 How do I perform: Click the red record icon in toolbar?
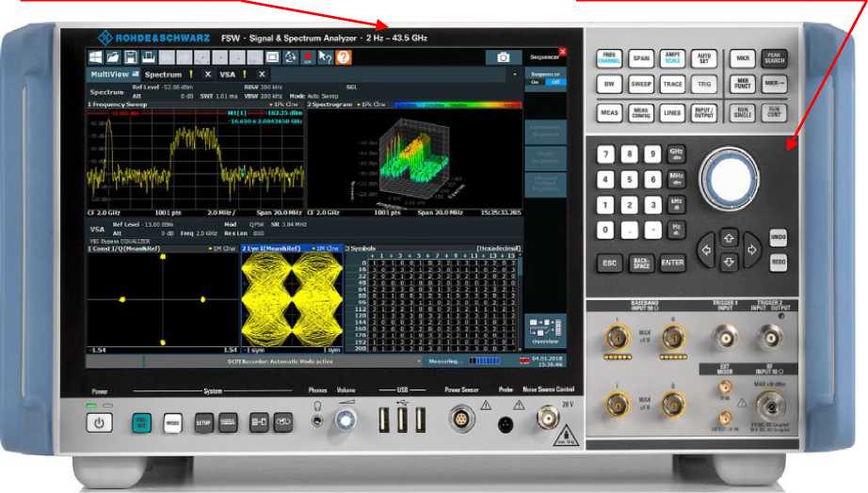pyautogui.click(x=309, y=57)
